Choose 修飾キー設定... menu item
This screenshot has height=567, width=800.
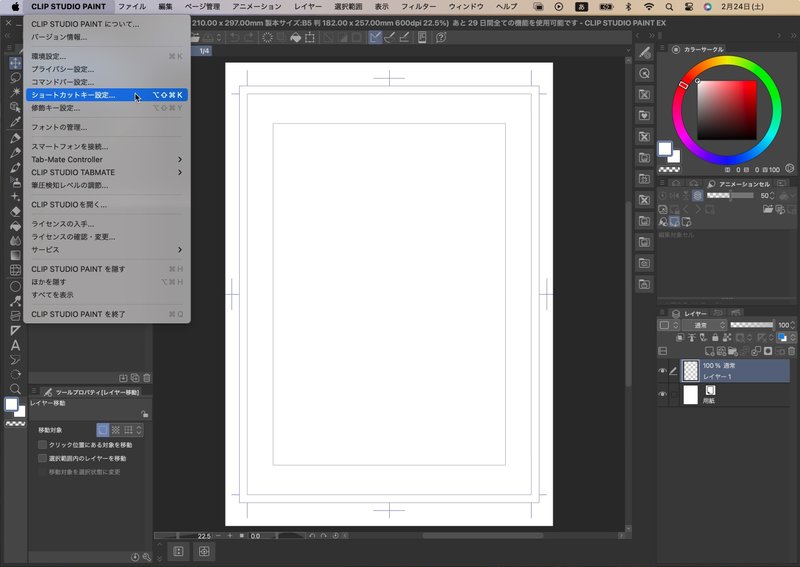point(107,108)
